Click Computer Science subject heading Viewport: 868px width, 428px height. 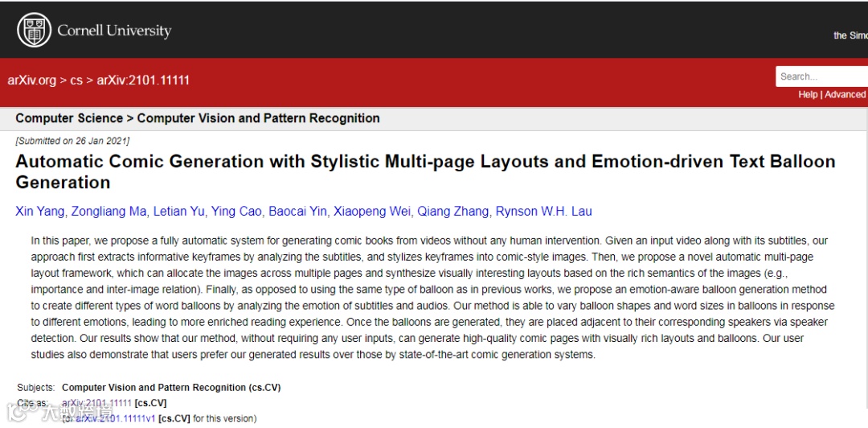69,118
